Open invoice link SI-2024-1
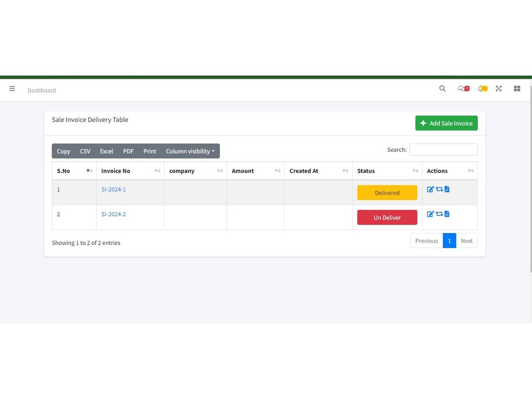Image resolution: width=532 pixels, height=399 pixels. 113,189
